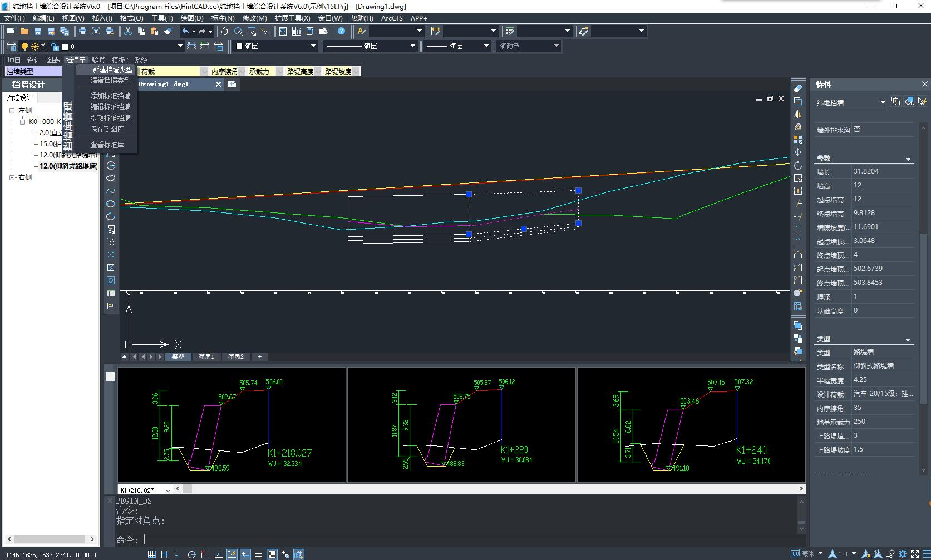The width and height of the screenshot is (931, 560).
Task: Click the 墙高 value field
Action: point(882,185)
